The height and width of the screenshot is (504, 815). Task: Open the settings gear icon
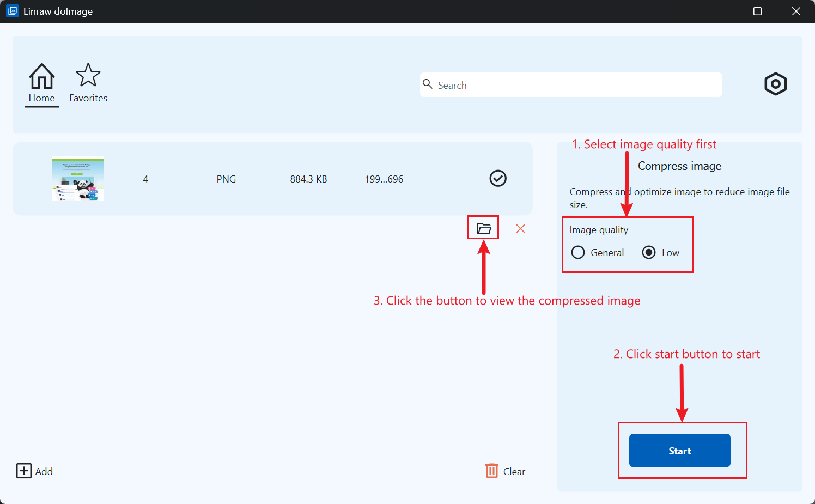[x=775, y=84]
